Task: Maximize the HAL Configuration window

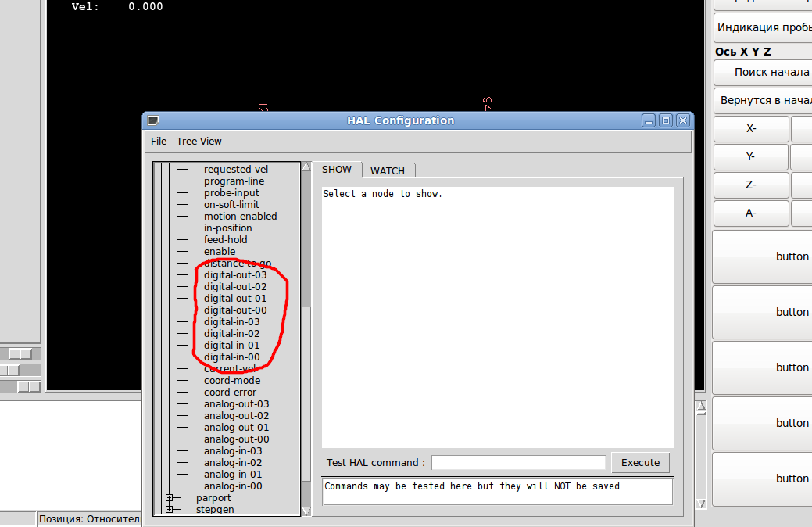Action: [665, 120]
